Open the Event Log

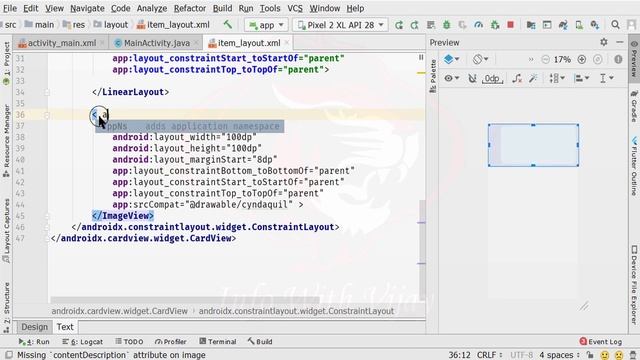tap(600, 342)
